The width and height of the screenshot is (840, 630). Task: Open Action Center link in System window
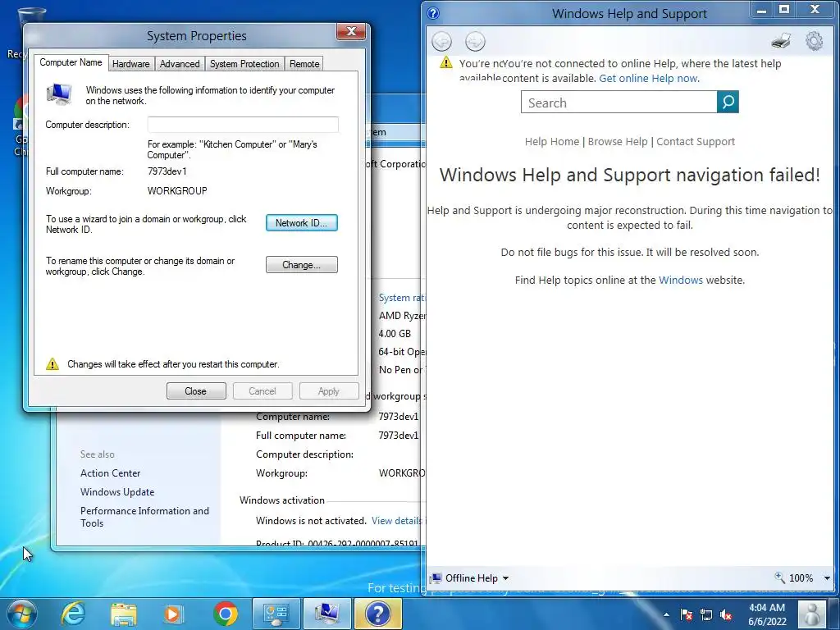111,473
